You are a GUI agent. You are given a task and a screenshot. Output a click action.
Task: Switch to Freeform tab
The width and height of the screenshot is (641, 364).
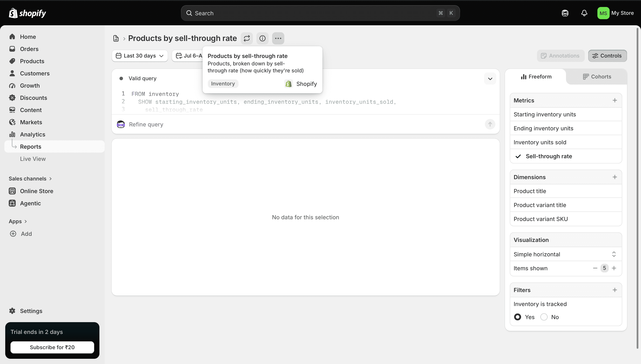click(536, 77)
